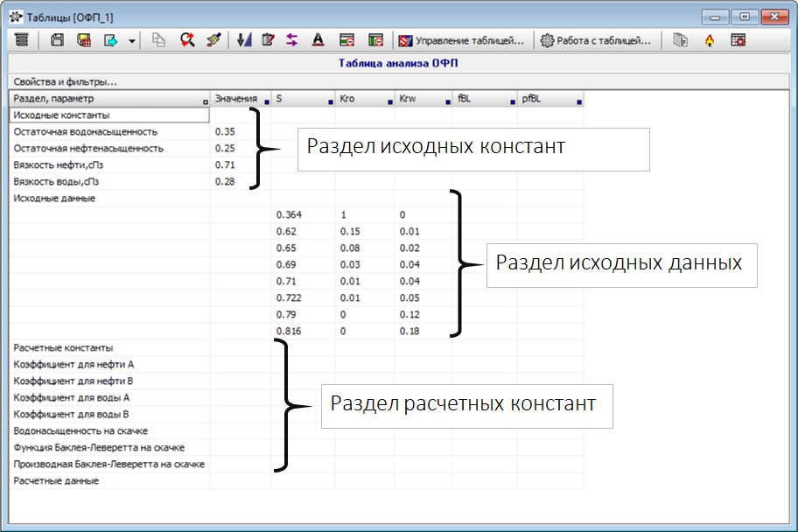Open Управление таблицей menu
This screenshot has width=798, height=532.
tap(462, 41)
